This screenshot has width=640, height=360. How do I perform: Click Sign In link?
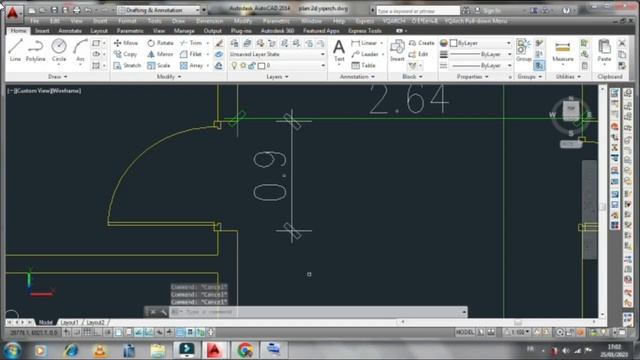click(x=491, y=10)
